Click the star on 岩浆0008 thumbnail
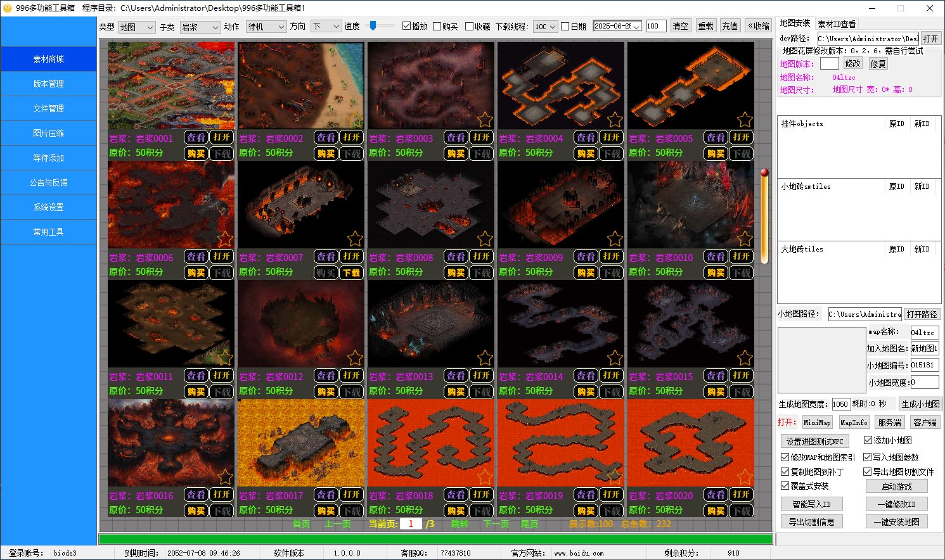This screenshot has width=945, height=560. point(485,239)
